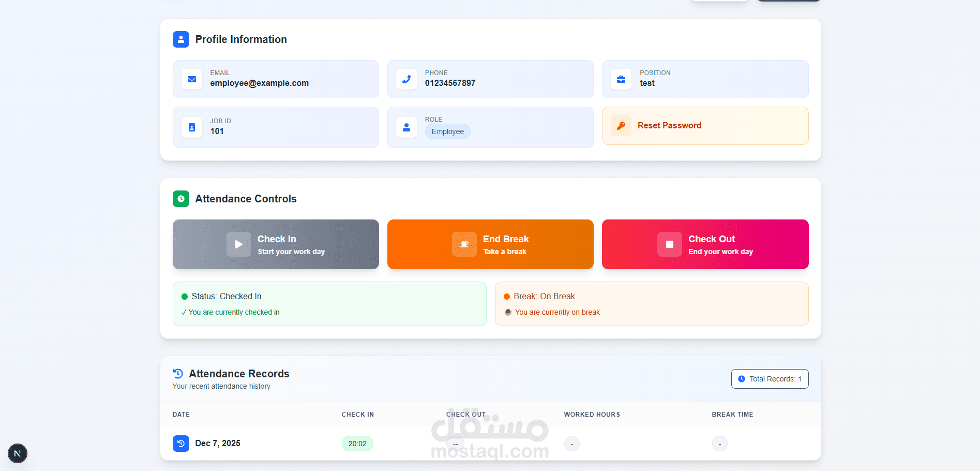Open the Next.js dev tools indicator
Image resolution: width=980 pixels, height=471 pixels.
(18, 453)
